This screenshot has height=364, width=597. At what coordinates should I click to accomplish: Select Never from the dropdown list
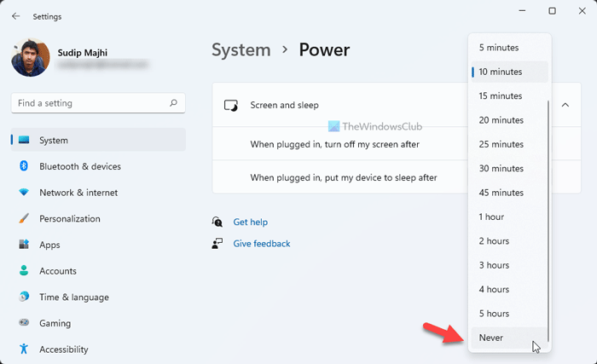coord(491,338)
